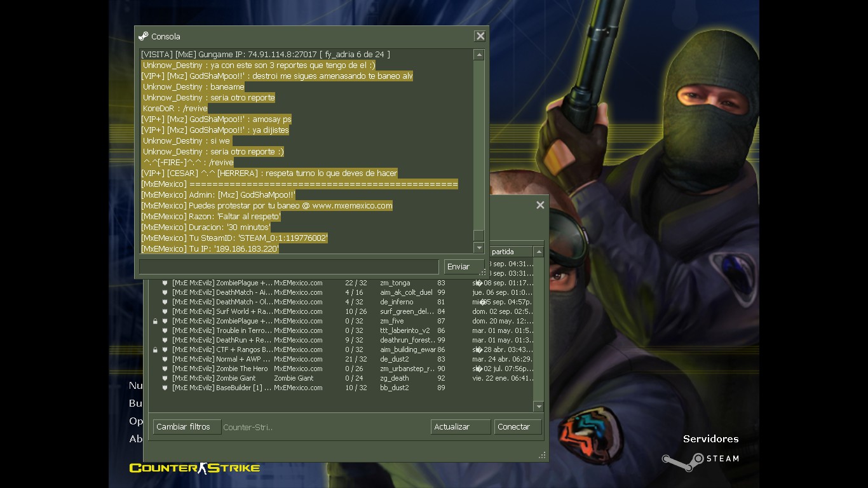The height and width of the screenshot is (488, 868).
Task: Click player count '21 / 32' cell
Action: click(x=356, y=359)
